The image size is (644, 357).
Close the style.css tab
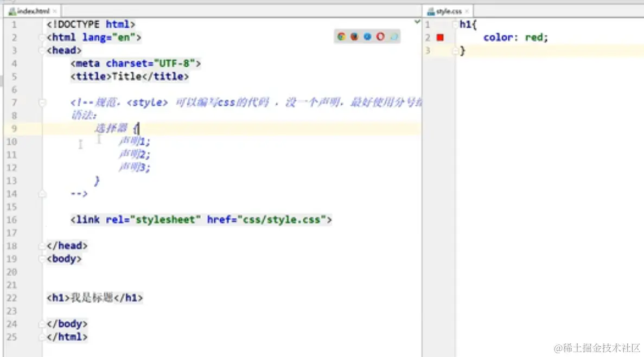pos(467,11)
